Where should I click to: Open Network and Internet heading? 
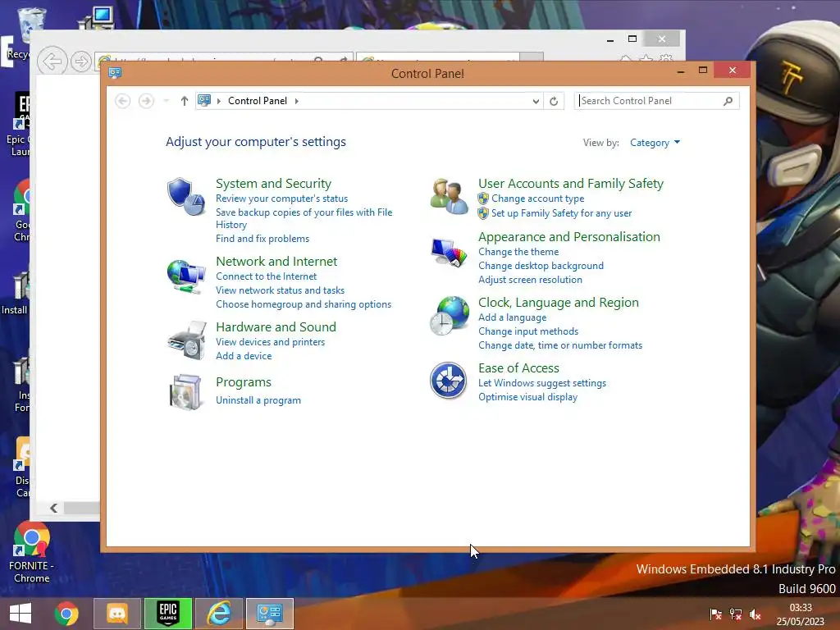pos(276,262)
